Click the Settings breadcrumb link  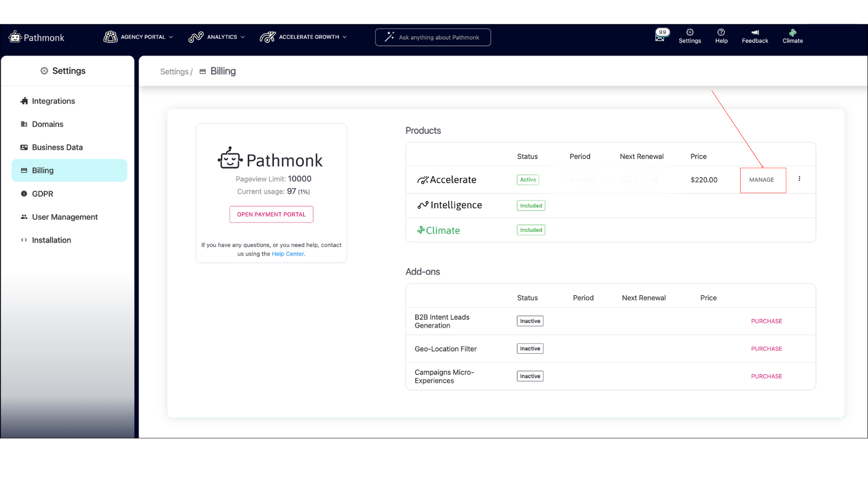pos(174,72)
